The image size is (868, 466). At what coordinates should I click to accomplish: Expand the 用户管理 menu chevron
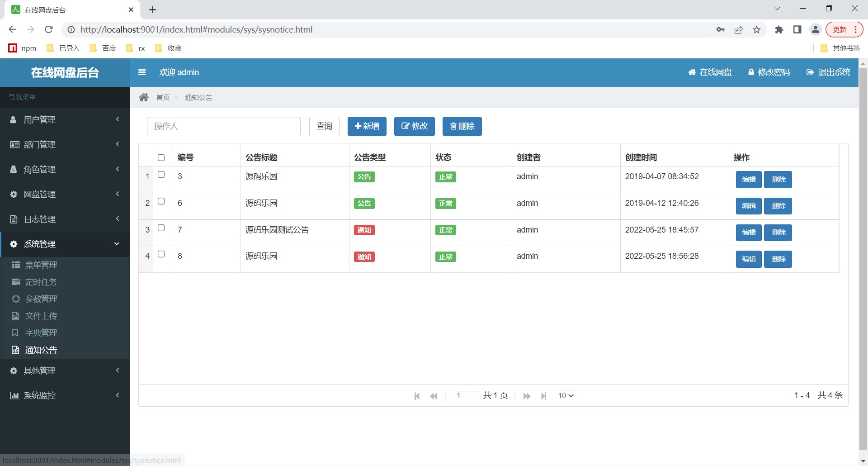(x=118, y=119)
